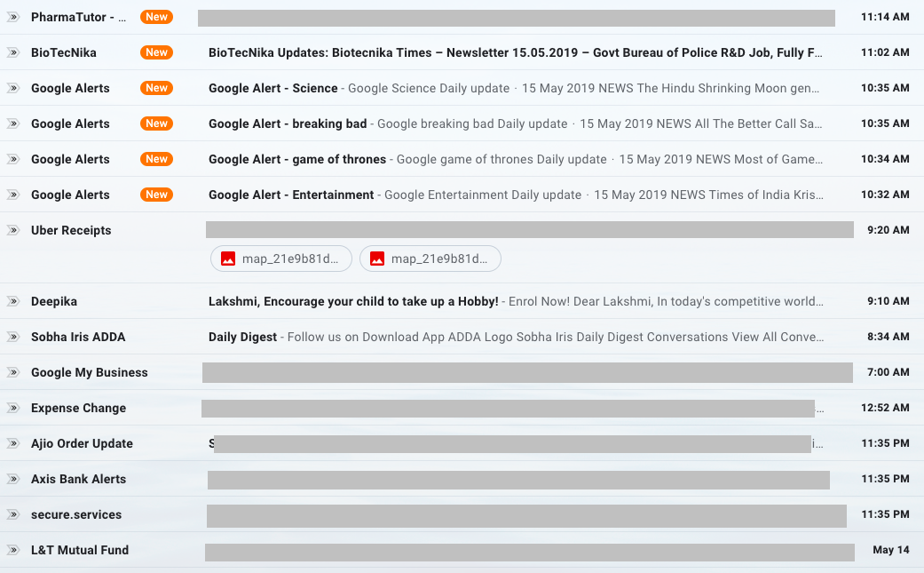Click New label on game of thrones row

tap(156, 159)
